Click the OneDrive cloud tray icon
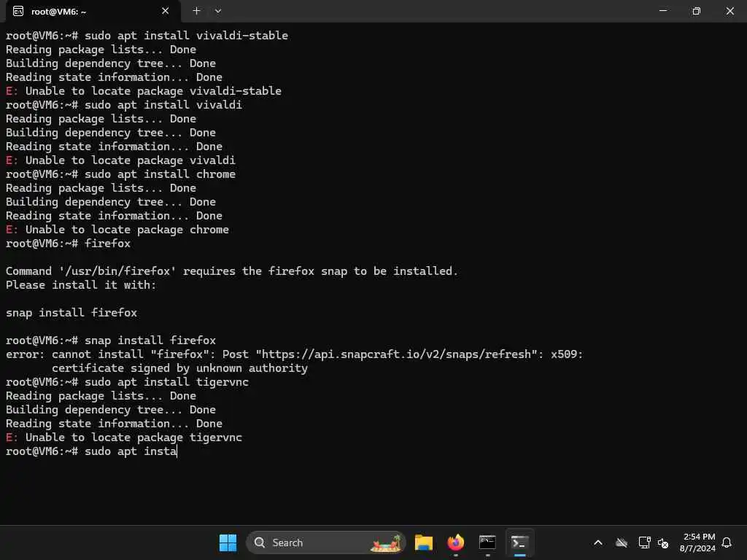The width and height of the screenshot is (747, 560). 622,542
